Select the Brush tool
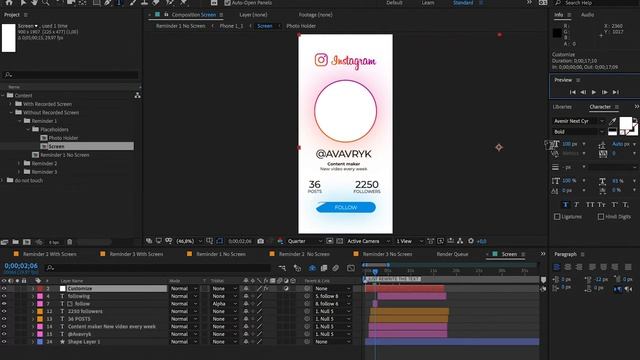Viewport: 640px width, 360px height. click(133, 2)
